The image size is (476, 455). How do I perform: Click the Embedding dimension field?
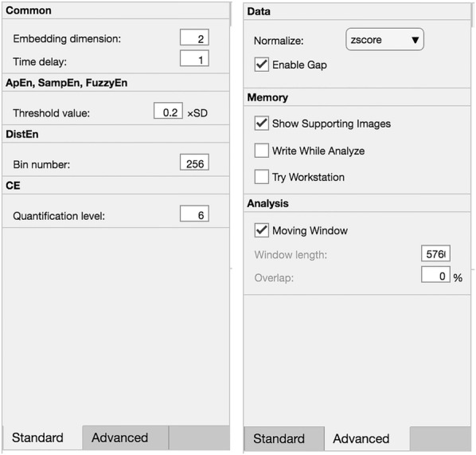[194, 37]
